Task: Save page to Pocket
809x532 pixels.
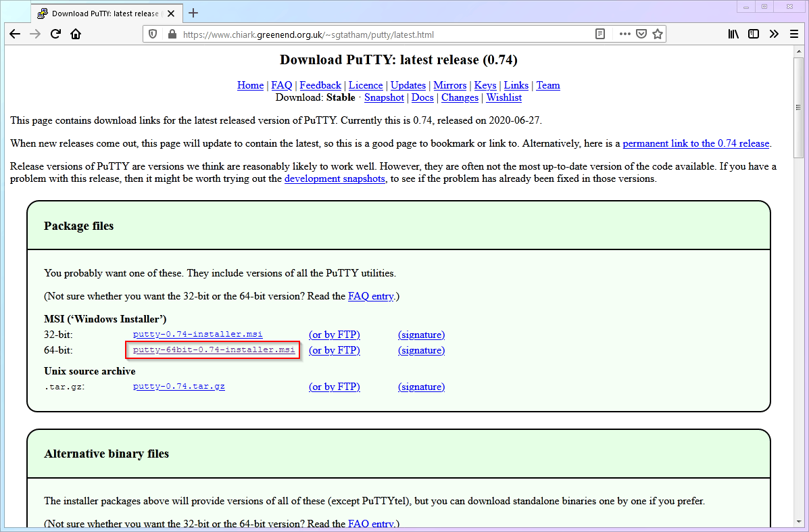Action: (x=641, y=34)
